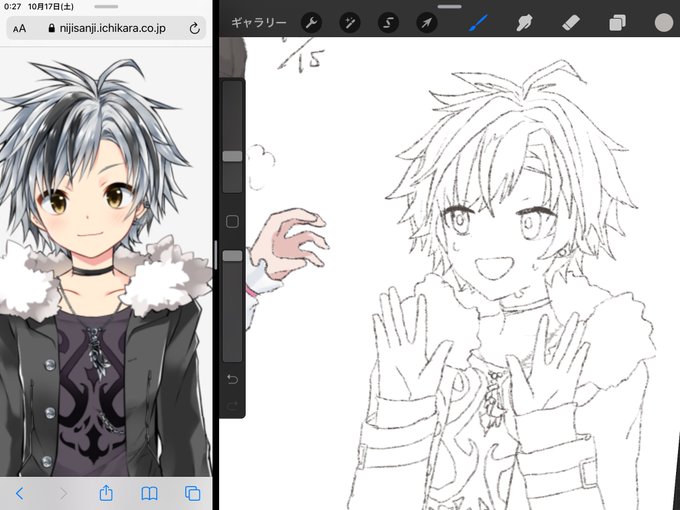Viewport: 680px width, 510px height.
Task: Tap the split view divider handle
Action: (x=216, y=255)
